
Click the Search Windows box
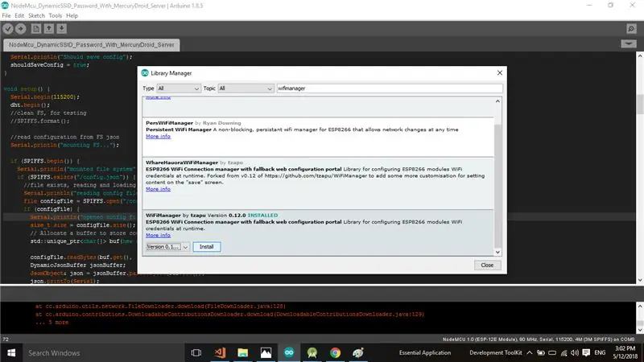coord(103,352)
